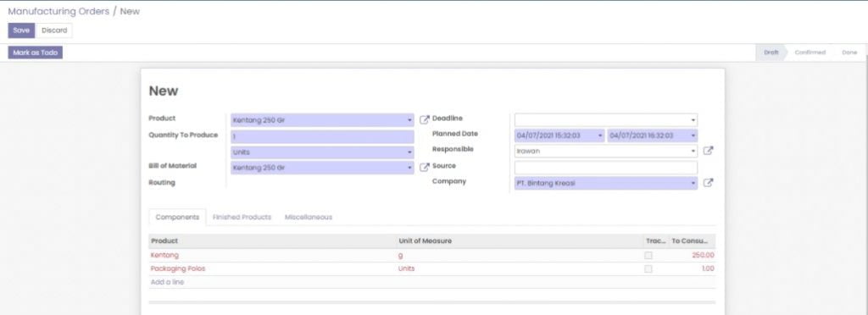The width and height of the screenshot is (868, 315).
Task: Switch to the Finished Products tab
Action: coord(242,217)
